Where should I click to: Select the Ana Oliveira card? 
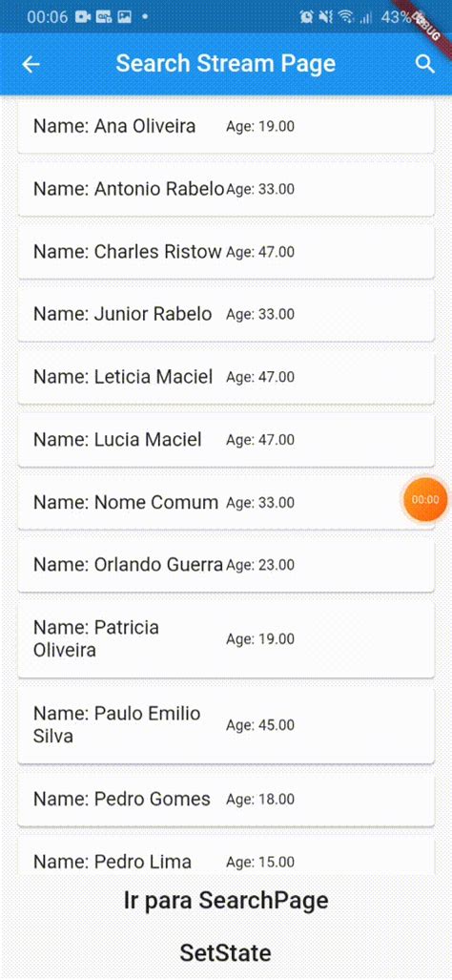click(226, 126)
